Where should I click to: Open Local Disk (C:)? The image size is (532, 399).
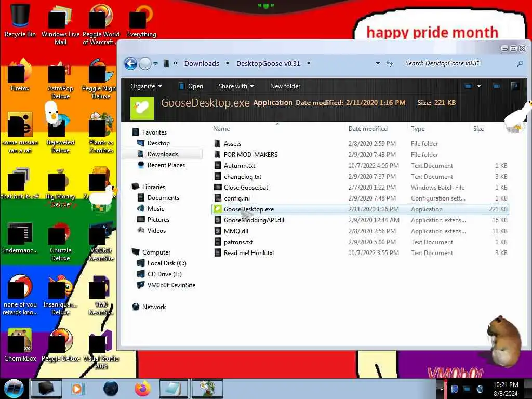167,263
